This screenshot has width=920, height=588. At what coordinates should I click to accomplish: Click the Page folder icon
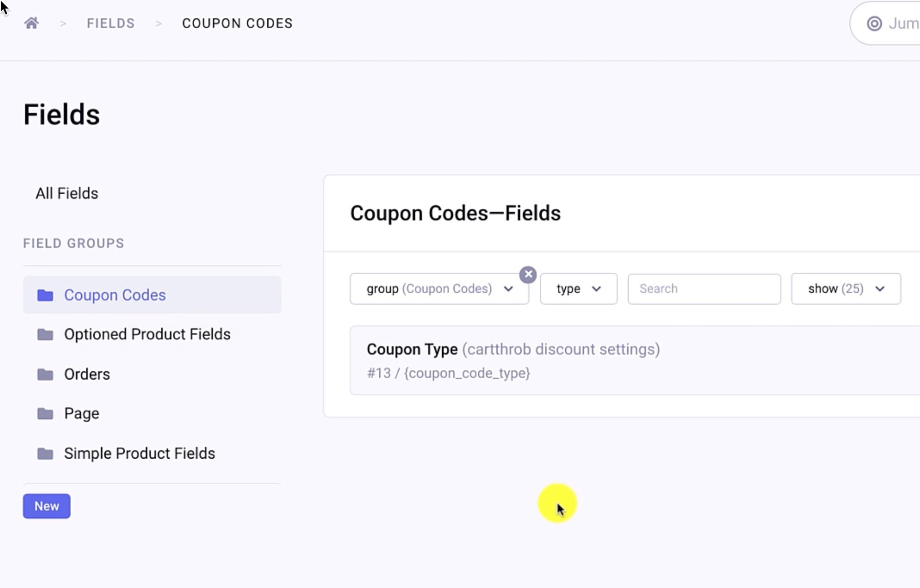click(x=45, y=414)
